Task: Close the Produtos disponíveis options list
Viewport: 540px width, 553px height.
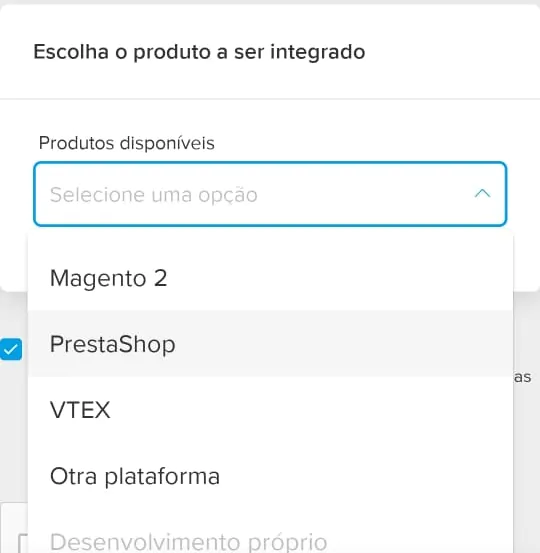Action: click(x=483, y=193)
